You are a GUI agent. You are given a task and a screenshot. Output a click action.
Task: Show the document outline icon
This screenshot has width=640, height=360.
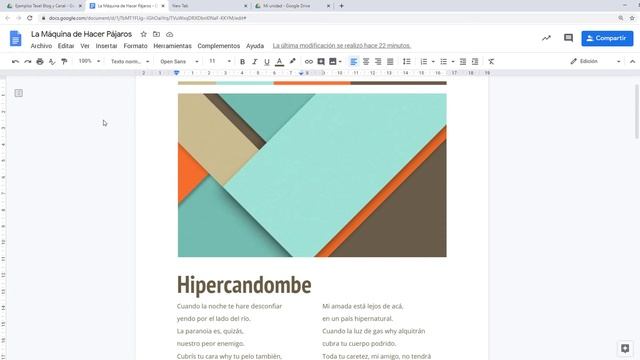[x=18, y=93]
